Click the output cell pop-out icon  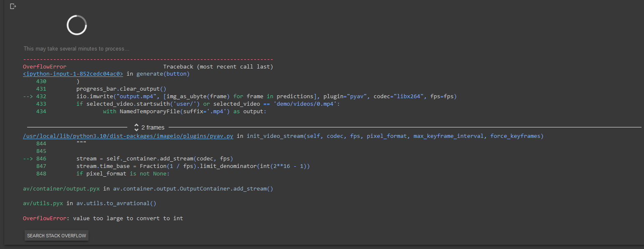tap(13, 6)
